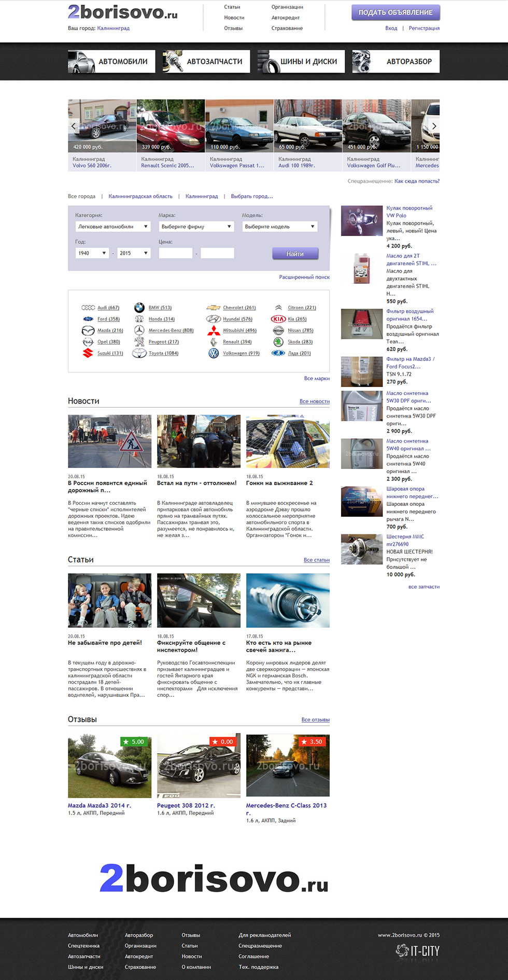Click the minimum price input field
Viewport: 508px width, 980px height.
[176, 253]
